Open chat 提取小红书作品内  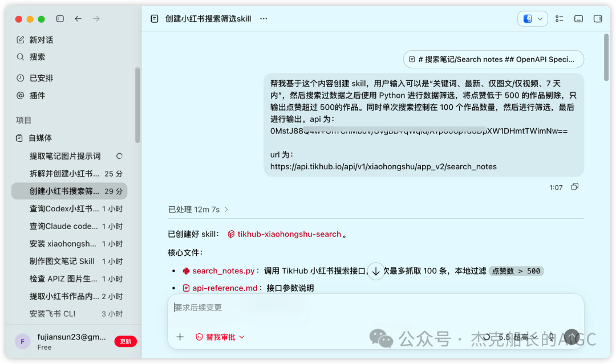70,296
